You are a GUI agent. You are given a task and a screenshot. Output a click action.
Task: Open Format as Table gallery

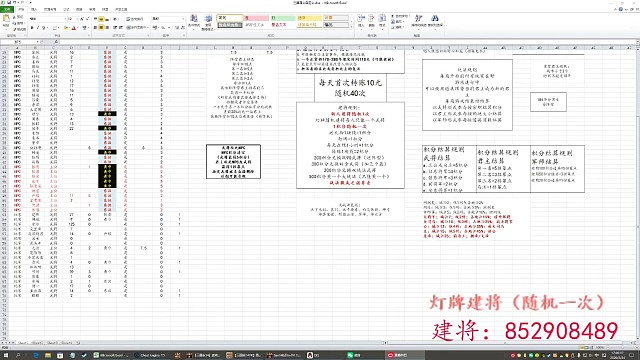(x=208, y=22)
